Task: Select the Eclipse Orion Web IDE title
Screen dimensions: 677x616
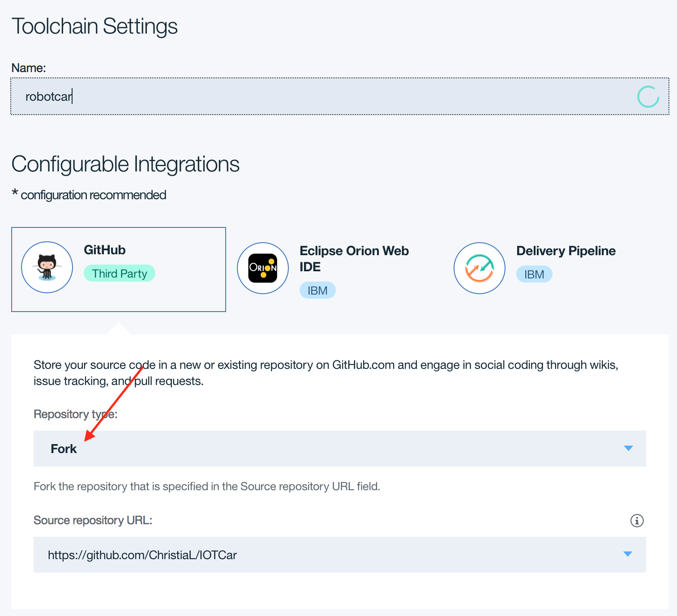Action: pyautogui.click(x=354, y=259)
